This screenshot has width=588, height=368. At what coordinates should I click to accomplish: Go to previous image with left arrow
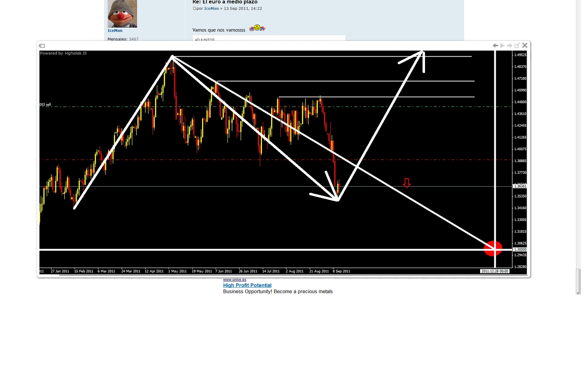[x=495, y=45]
